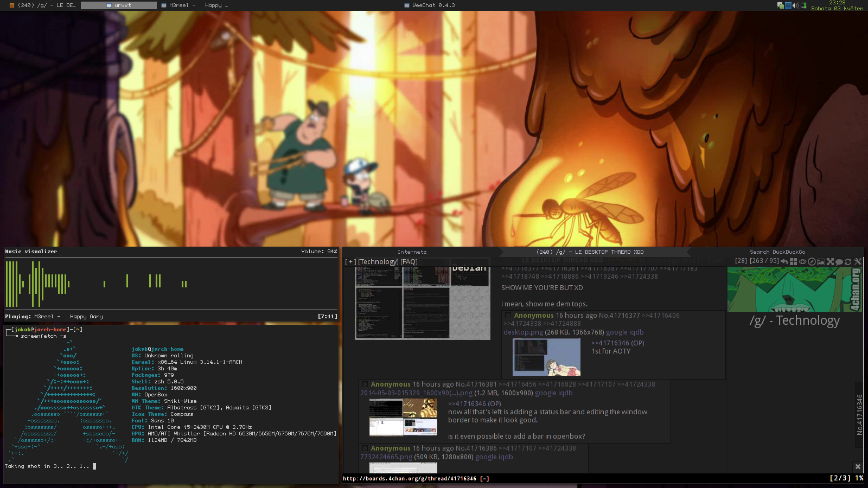Image resolution: width=868 pixels, height=488 pixels.
Task: Click the >>41717107 backlink in post 41716386
Action: pyautogui.click(x=518, y=448)
